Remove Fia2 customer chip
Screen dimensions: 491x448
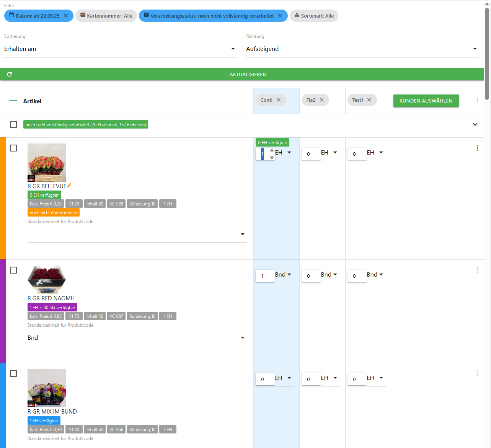tap(322, 100)
